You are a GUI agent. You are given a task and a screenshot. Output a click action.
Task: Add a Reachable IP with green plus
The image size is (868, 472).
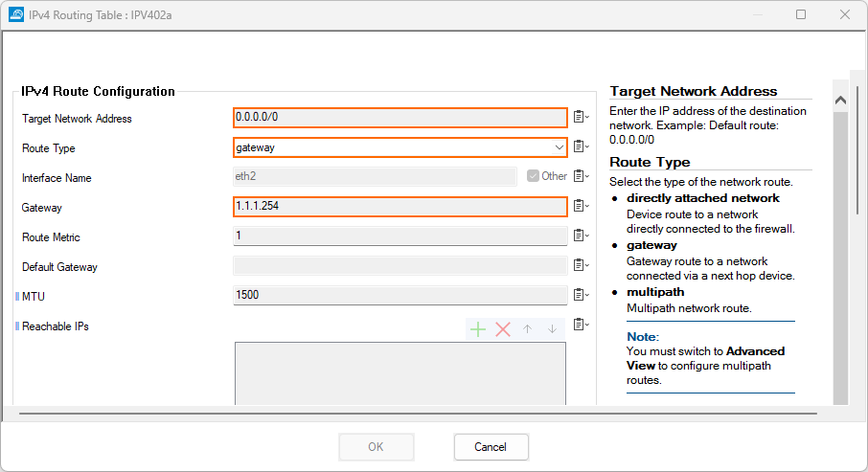(x=478, y=329)
